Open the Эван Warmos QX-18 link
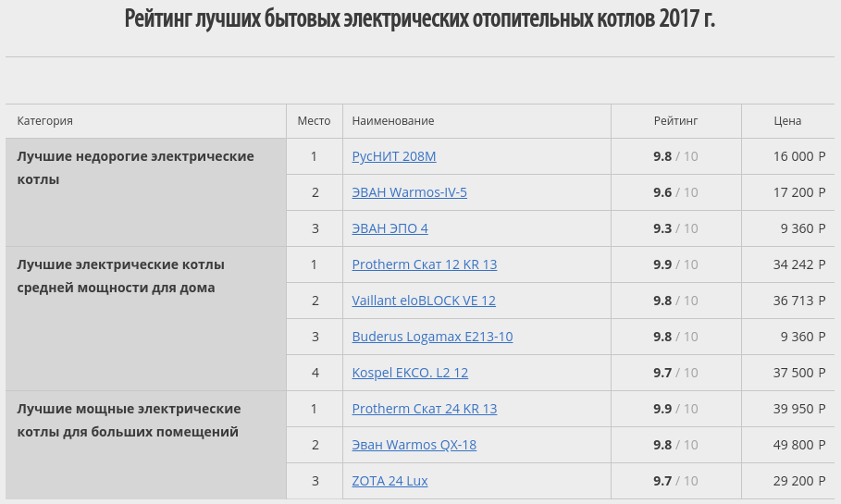 (414, 445)
